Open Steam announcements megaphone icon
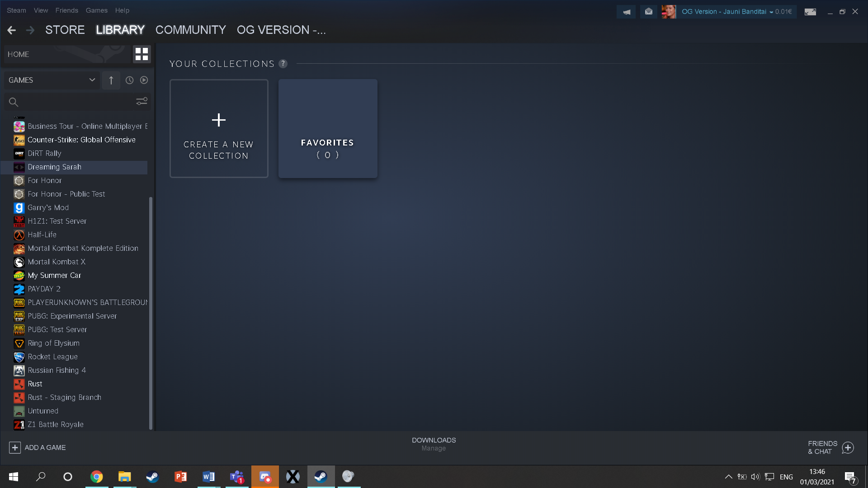 pos(626,12)
